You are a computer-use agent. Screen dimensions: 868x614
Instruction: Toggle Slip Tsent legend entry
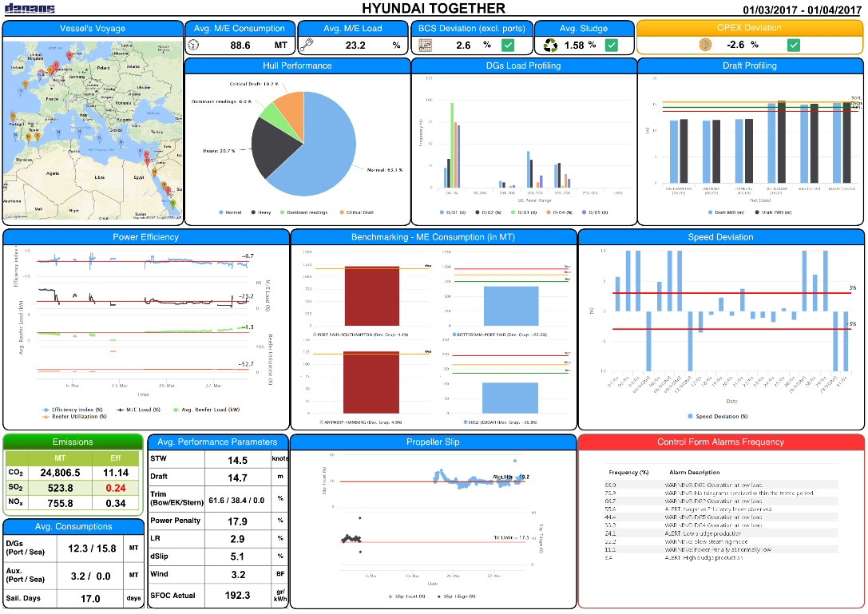point(407,596)
